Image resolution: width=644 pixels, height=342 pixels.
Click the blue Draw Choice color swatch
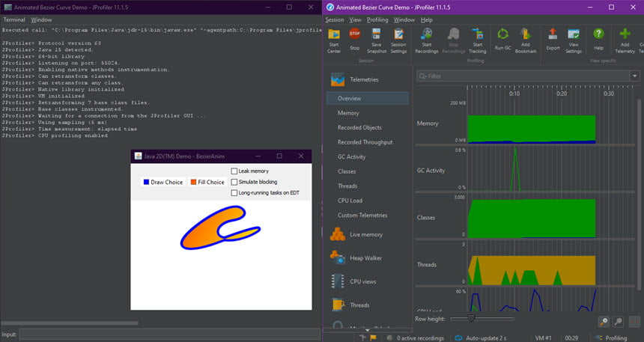click(x=146, y=182)
